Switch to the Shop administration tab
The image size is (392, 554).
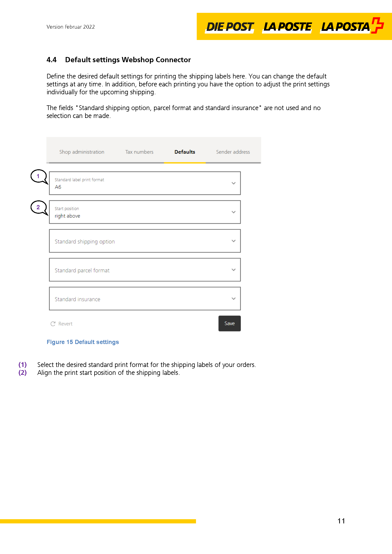pyautogui.click(x=82, y=152)
